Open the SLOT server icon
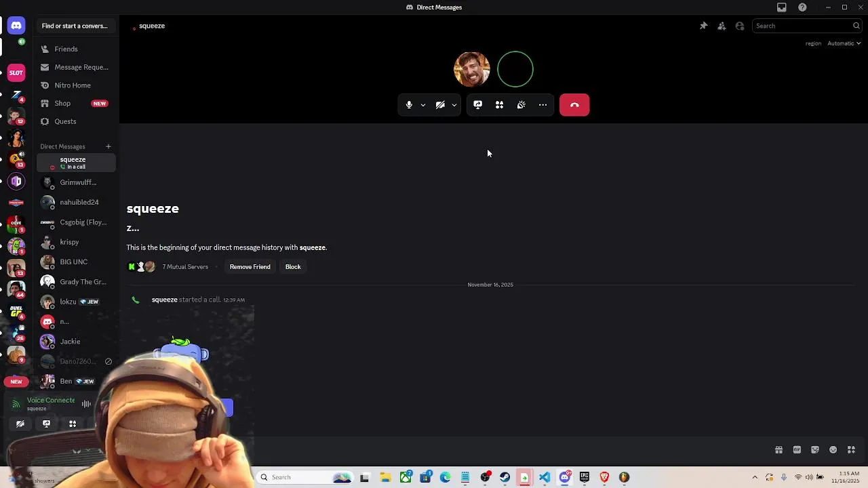Viewport: 868px width, 488px height. tap(16, 73)
